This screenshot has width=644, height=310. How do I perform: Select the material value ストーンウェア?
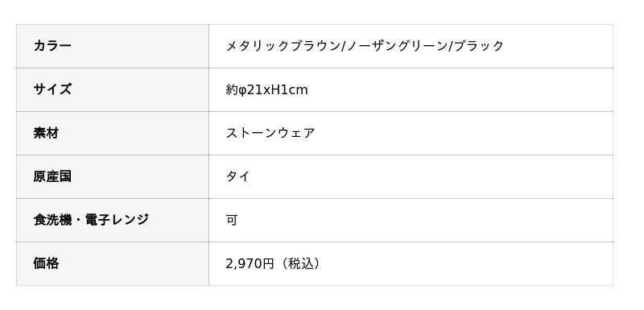click(270, 133)
